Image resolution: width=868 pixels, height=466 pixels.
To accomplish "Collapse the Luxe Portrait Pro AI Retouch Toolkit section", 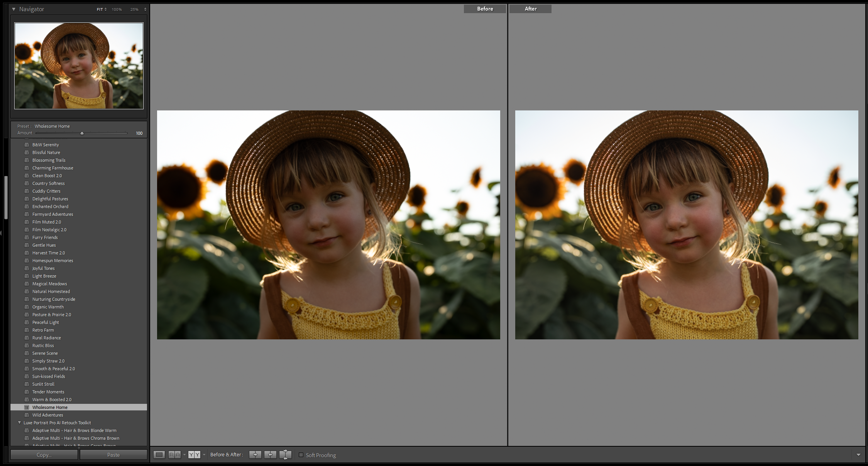I will tap(19, 423).
